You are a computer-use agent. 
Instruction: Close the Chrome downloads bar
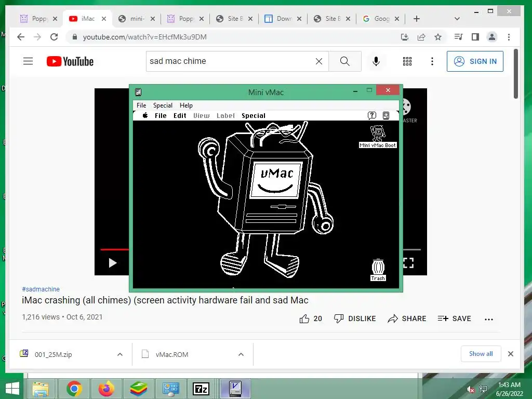[x=511, y=354]
